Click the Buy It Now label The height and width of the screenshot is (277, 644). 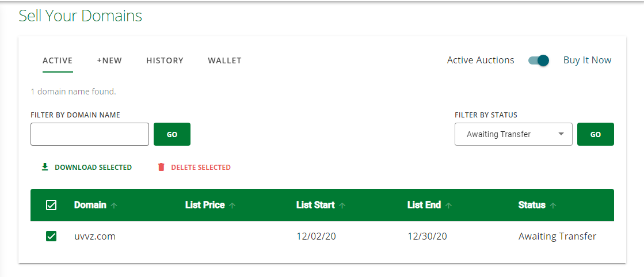click(588, 60)
